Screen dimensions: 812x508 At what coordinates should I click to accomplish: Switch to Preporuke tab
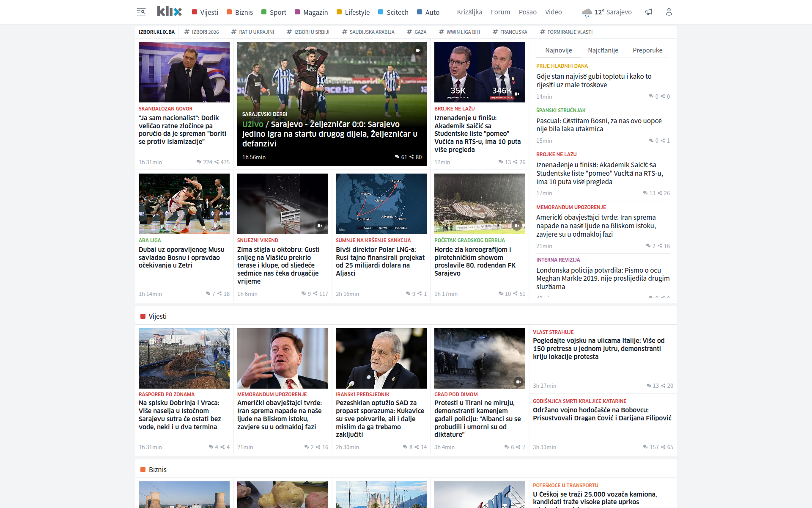point(647,50)
